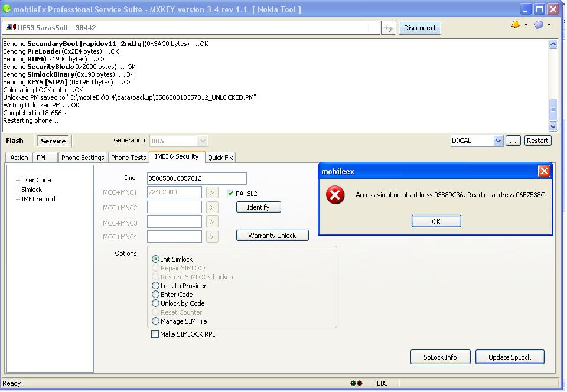The height and width of the screenshot is (392, 567).
Task: Click the Restart button
Action: point(537,141)
